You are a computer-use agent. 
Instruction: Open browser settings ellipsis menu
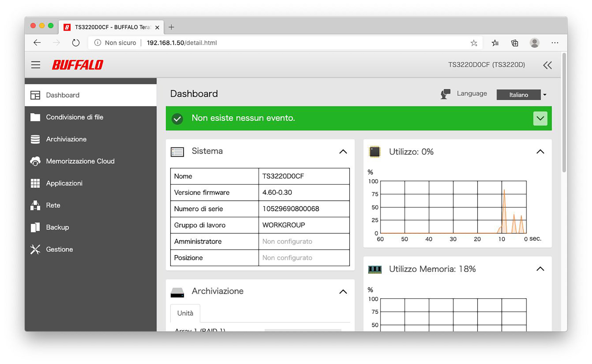[x=555, y=43]
